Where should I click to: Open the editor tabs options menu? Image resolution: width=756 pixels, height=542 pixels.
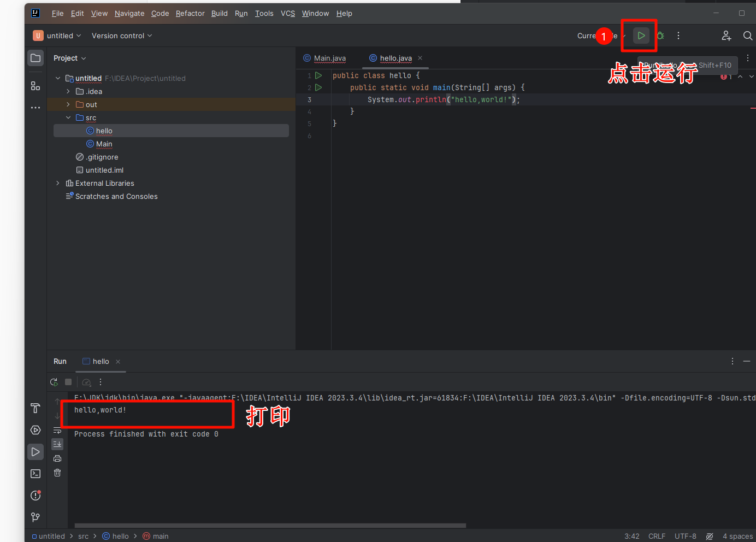pyautogui.click(x=748, y=58)
